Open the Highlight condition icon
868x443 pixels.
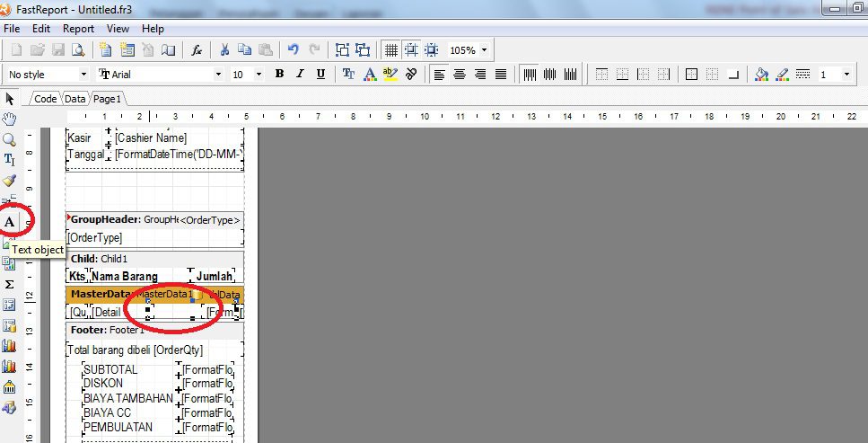(390, 75)
